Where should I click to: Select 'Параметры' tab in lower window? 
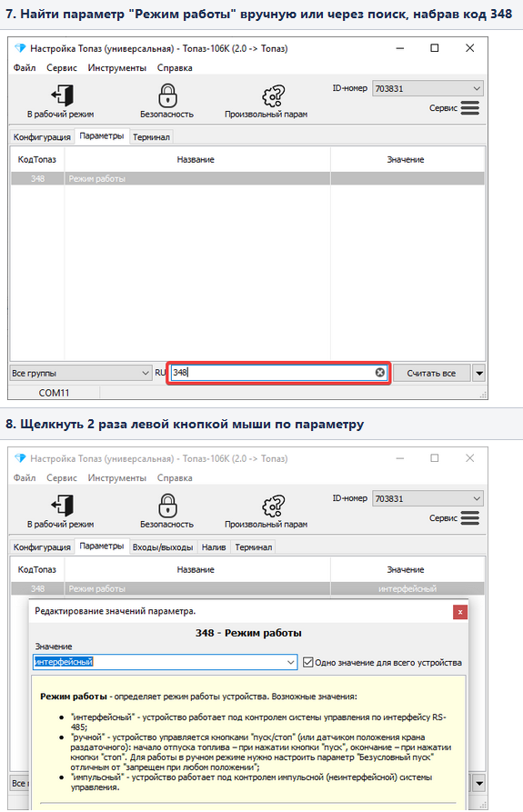[x=102, y=546]
